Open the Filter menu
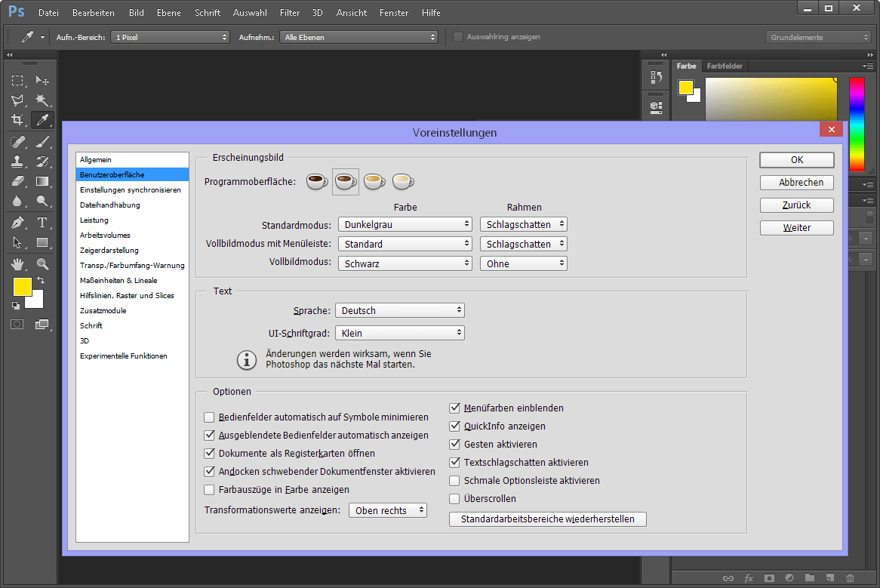 click(x=290, y=12)
